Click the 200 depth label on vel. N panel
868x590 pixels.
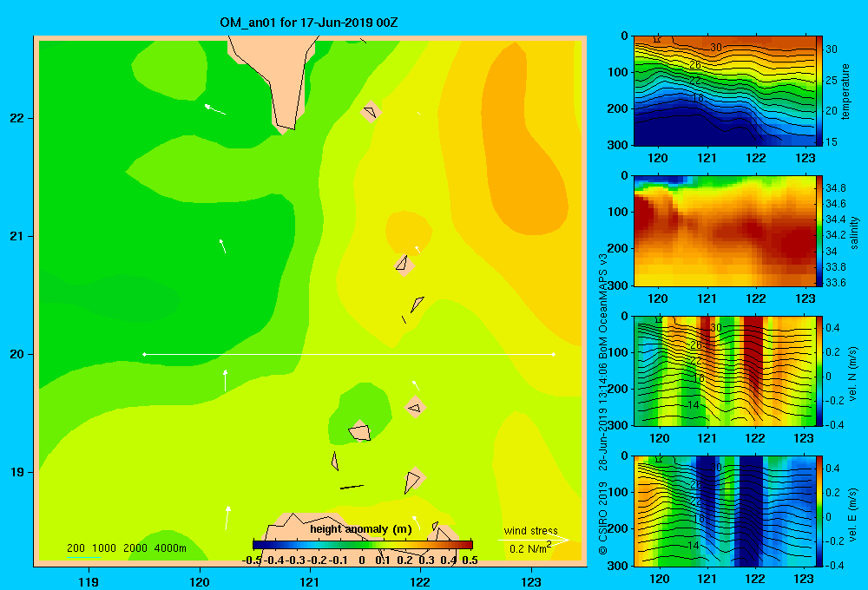618,389
